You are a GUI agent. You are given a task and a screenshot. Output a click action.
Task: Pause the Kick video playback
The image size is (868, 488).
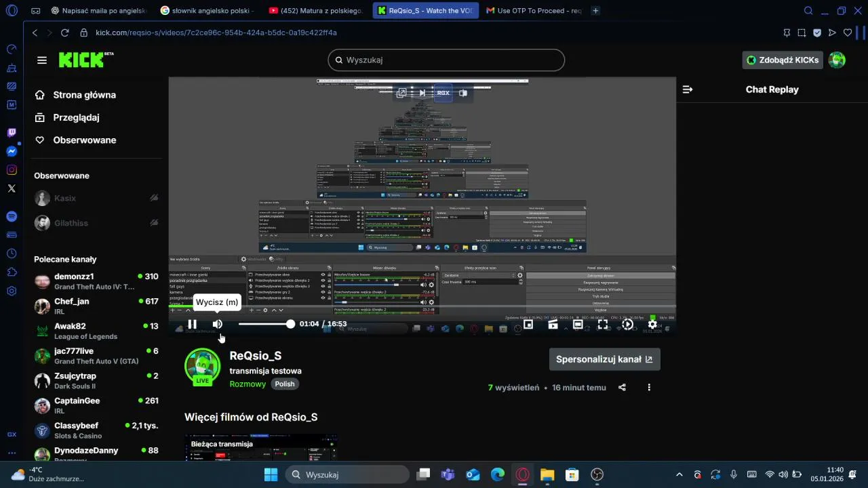[193, 324]
